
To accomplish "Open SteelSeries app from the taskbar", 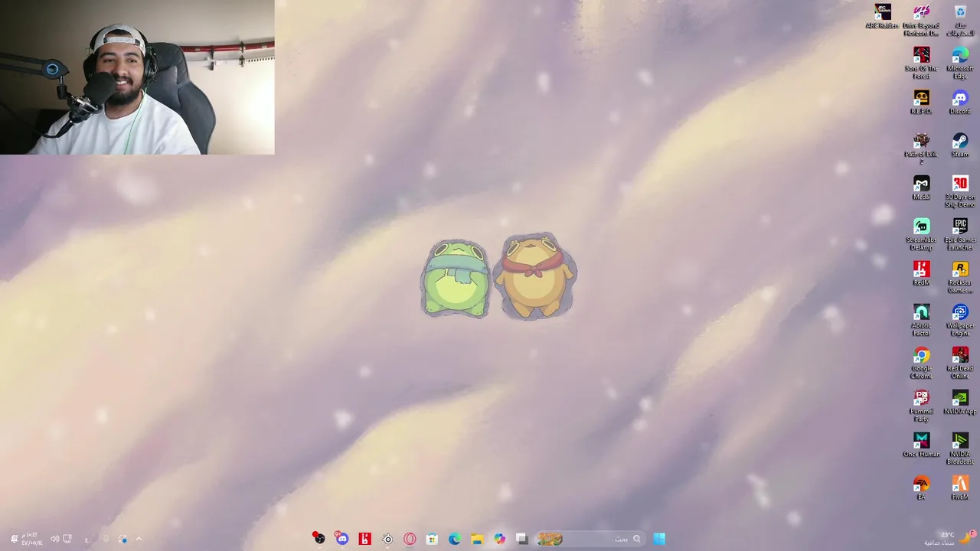I will click(387, 539).
